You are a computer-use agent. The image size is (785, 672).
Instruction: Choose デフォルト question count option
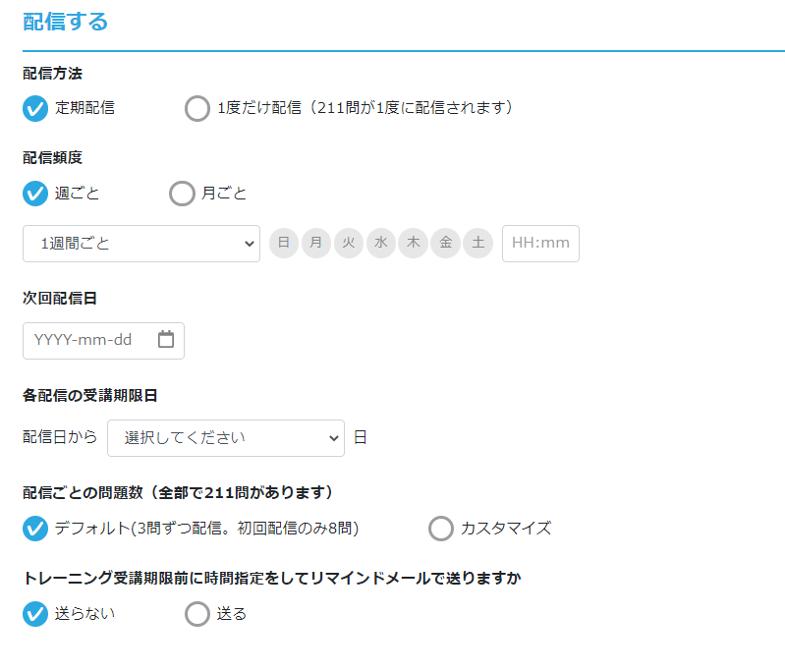(x=35, y=529)
